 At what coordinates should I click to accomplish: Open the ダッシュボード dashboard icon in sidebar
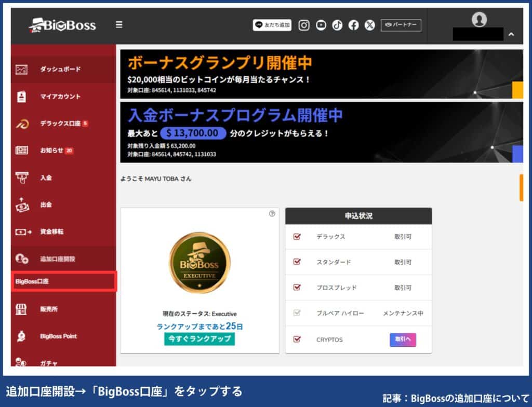[21, 69]
